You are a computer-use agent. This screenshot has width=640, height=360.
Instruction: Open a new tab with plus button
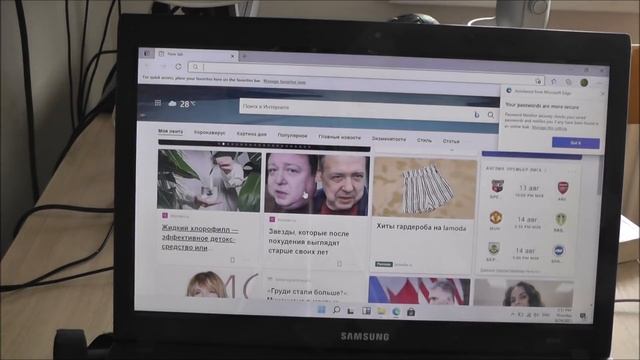244,56
